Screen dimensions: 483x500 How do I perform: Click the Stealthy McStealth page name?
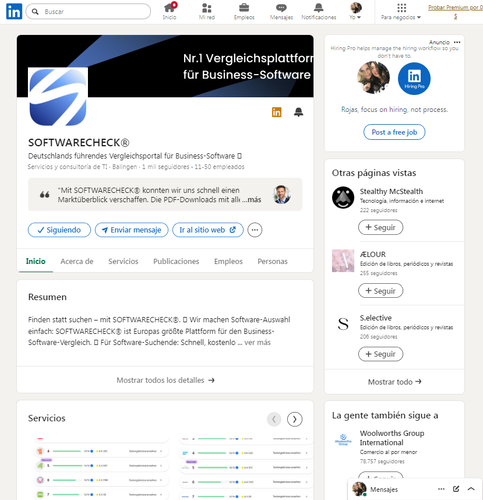(391, 191)
